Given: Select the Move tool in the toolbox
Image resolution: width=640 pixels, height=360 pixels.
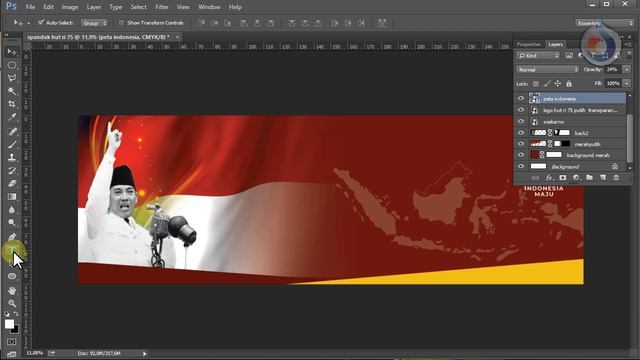Looking at the screenshot, I should coord(12,52).
